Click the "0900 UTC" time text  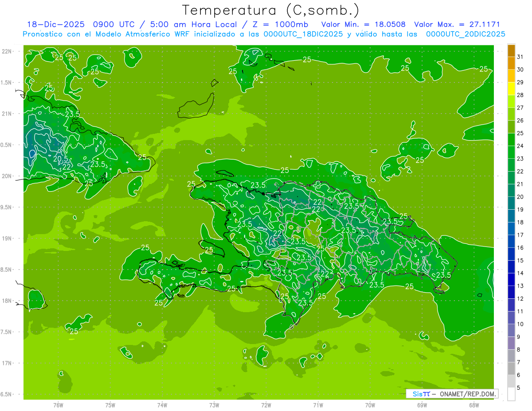(x=115, y=25)
